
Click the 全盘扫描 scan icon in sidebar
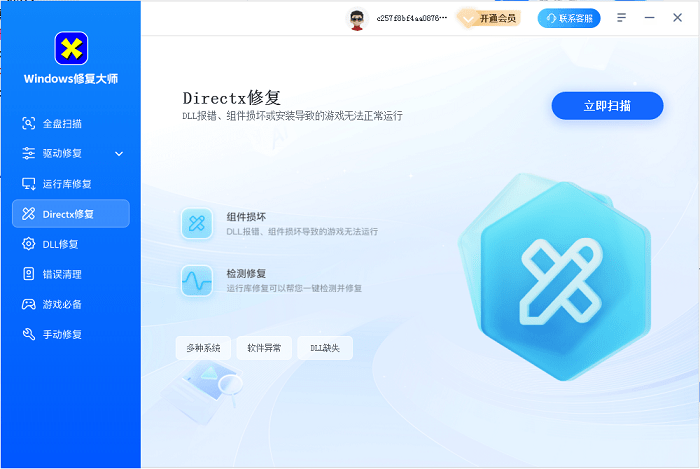tap(29, 124)
